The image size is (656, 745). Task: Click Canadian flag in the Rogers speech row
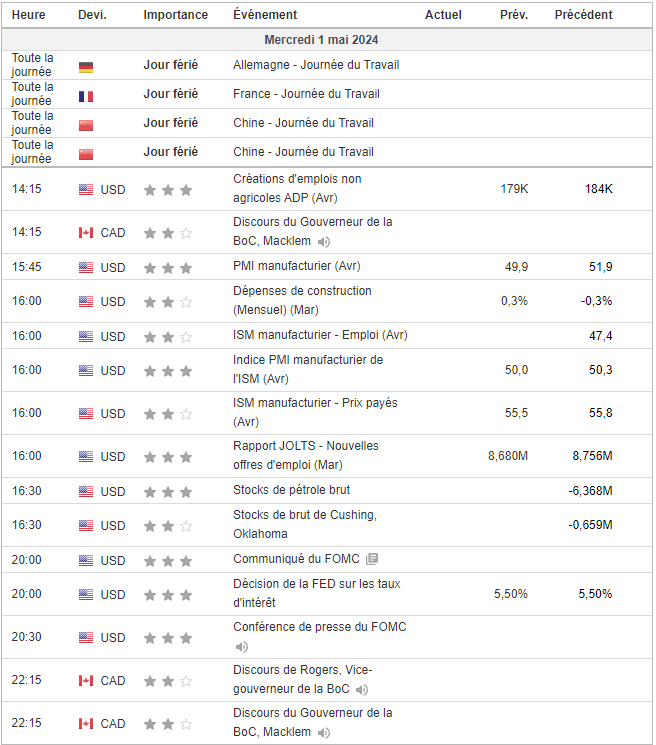(86, 681)
